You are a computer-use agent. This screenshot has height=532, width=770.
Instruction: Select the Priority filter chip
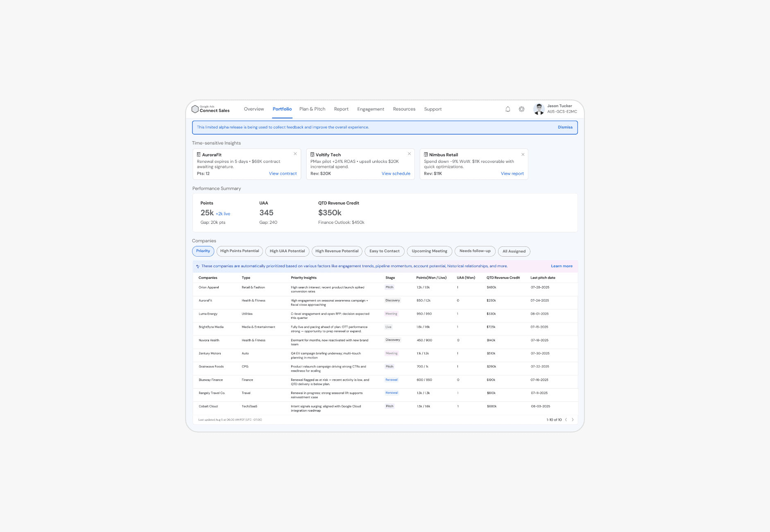pyautogui.click(x=203, y=251)
